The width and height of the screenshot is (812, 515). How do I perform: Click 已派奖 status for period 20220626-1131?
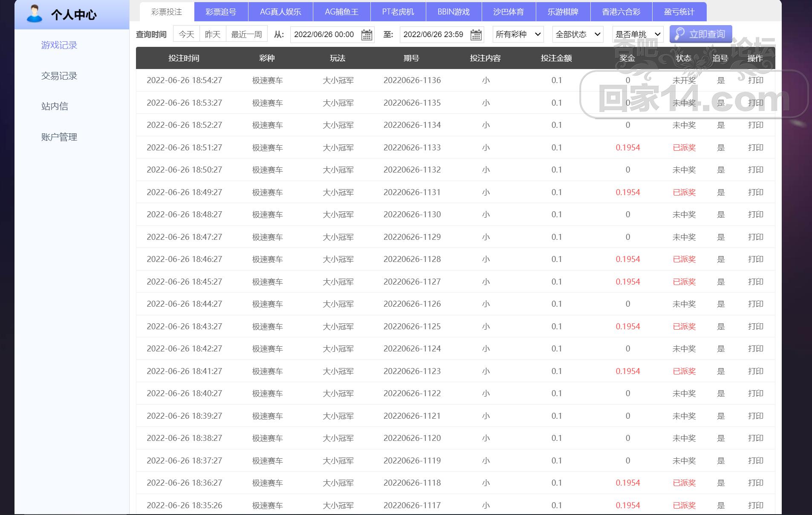(684, 192)
